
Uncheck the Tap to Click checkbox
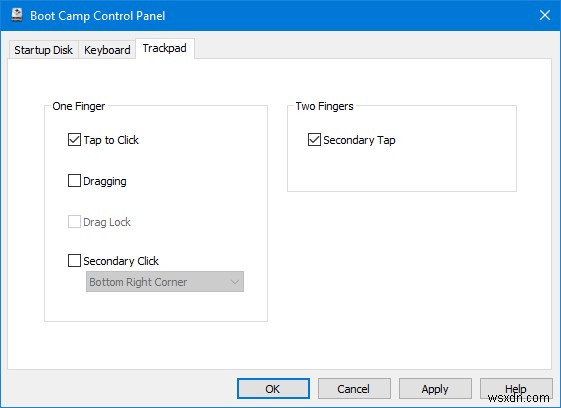(x=74, y=140)
